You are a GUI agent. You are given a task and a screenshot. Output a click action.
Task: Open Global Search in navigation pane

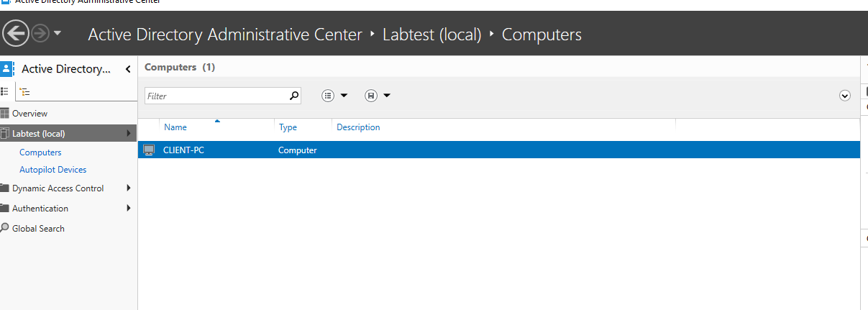pyautogui.click(x=38, y=229)
